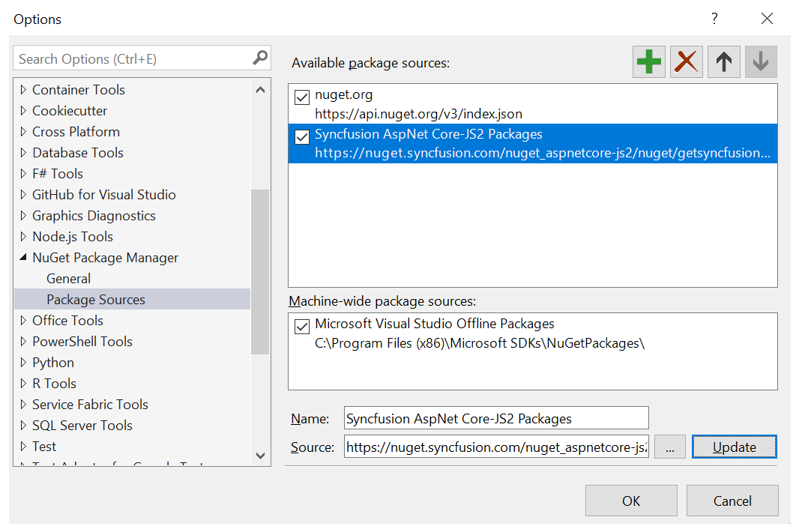This screenshot has width=811, height=532.
Task: Move package source up with arrow icon
Action: 723,62
